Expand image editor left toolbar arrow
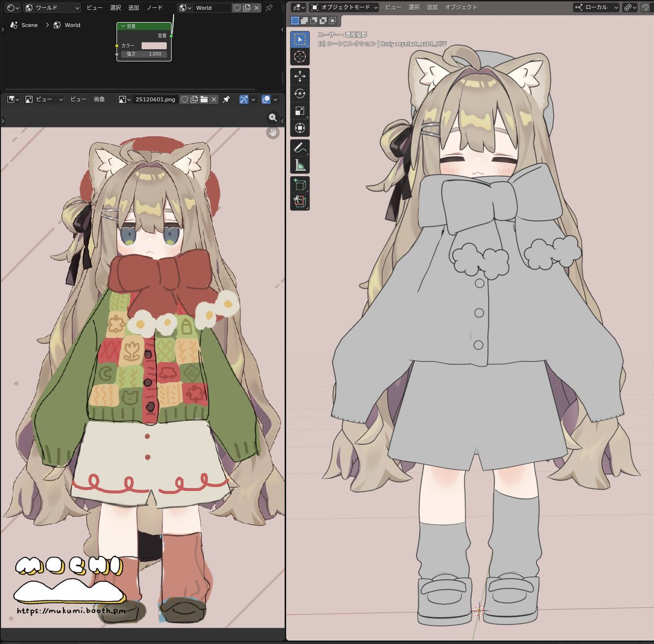 3,121
